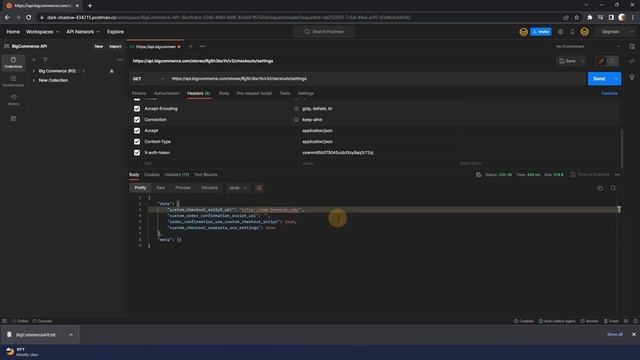Click the Cookies link below Send
The height and width of the screenshot is (360, 640).
[x=609, y=93]
